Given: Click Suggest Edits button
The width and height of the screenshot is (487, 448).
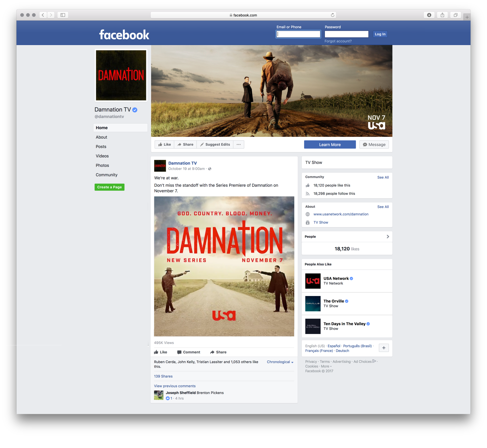Looking at the screenshot, I should coord(215,145).
